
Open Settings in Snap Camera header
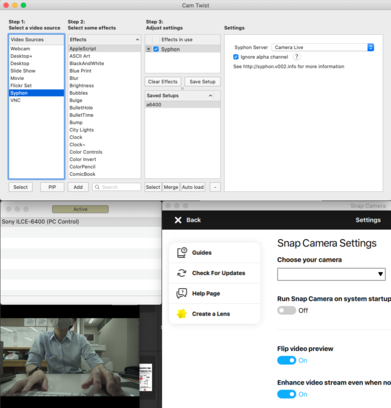(x=368, y=220)
